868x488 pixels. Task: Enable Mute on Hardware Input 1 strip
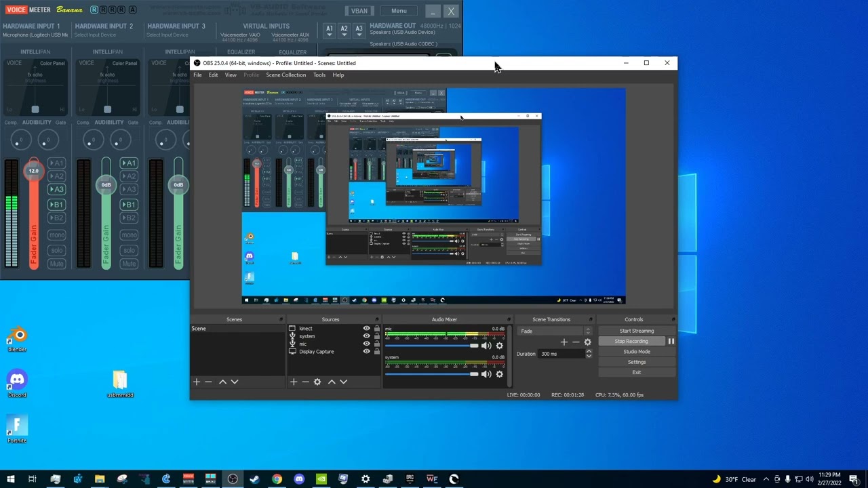pyautogui.click(x=56, y=264)
